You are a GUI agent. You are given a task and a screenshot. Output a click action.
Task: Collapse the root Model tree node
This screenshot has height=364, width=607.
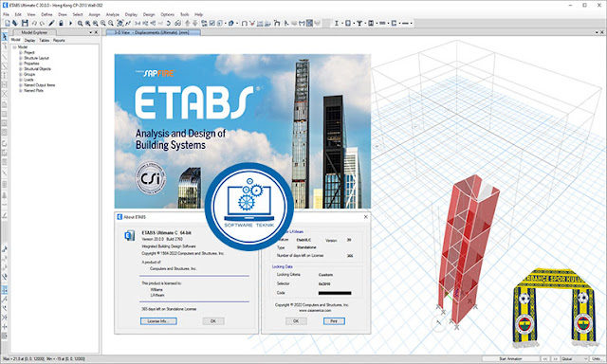(x=14, y=46)
